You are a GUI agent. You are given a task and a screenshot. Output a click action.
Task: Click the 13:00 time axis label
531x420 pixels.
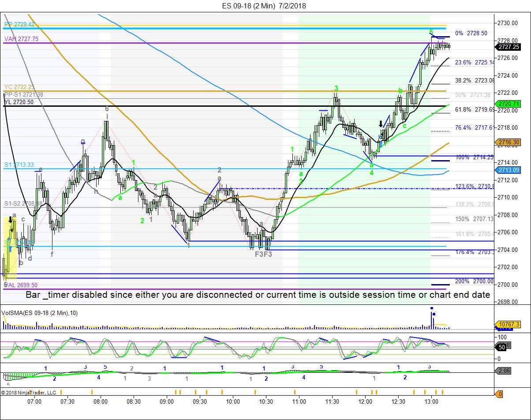click(431, 401)
